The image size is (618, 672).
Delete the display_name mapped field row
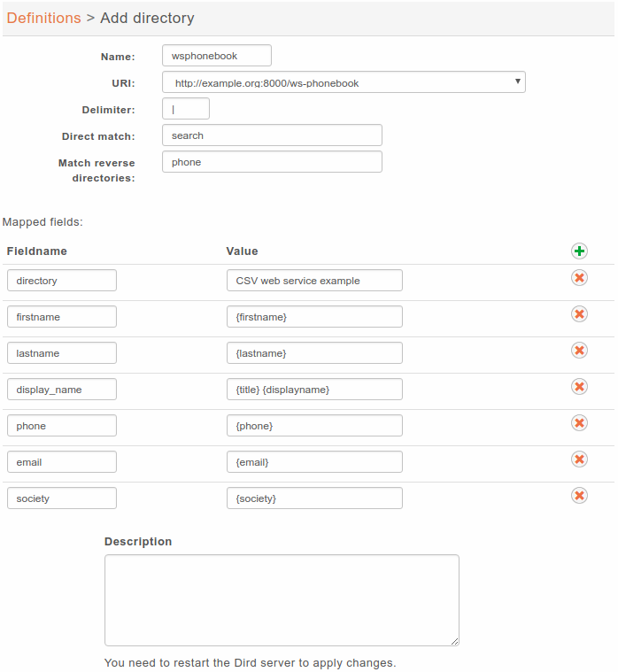pyautogui.click(x=579, y=387)
